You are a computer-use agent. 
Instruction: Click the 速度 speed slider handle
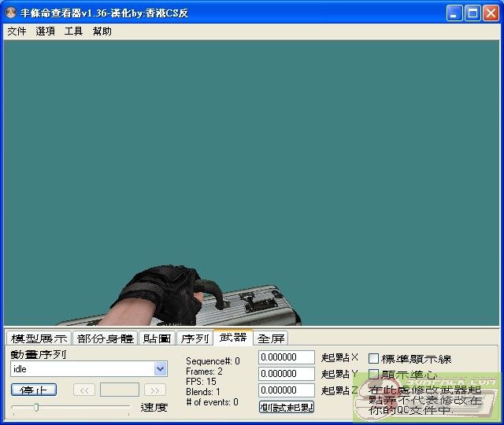tap(36, 408)
